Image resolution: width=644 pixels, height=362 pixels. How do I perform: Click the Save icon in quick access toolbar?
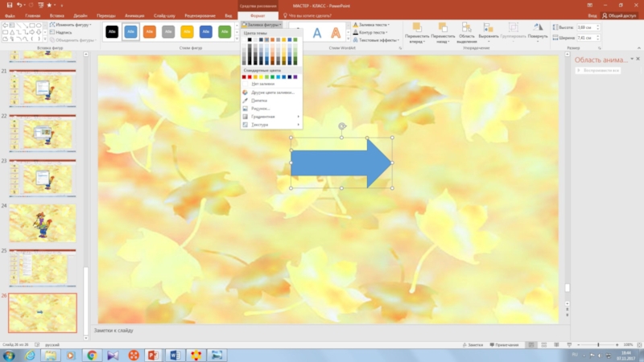click(10, 6)
